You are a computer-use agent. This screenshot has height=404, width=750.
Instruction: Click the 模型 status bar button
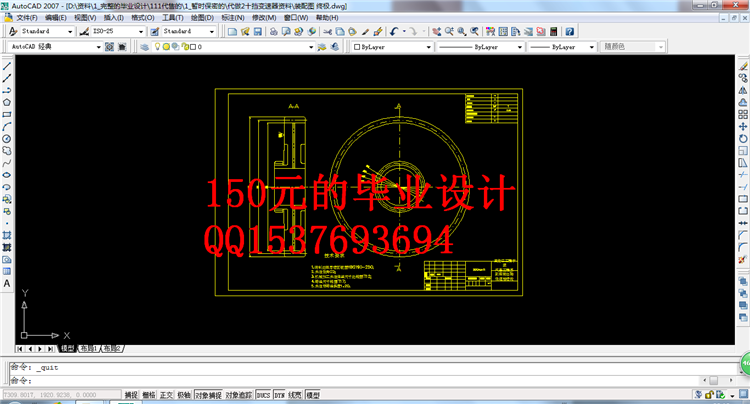pos(313,395)
